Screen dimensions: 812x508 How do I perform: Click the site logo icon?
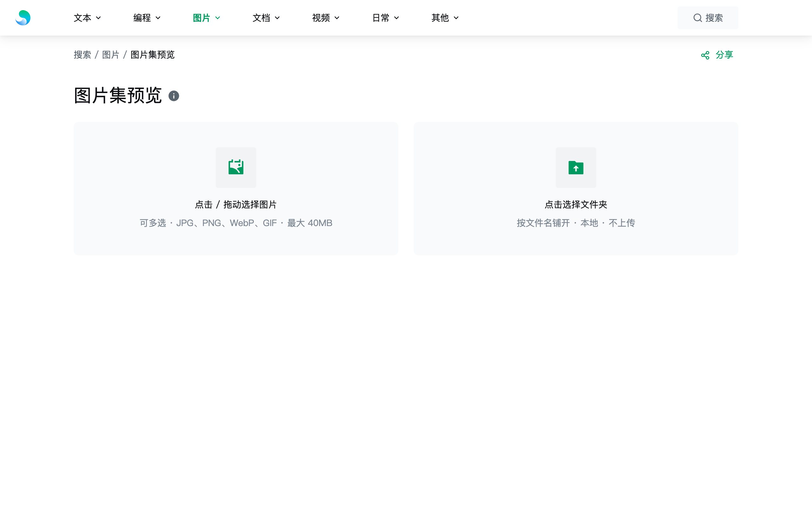point(23,18)
